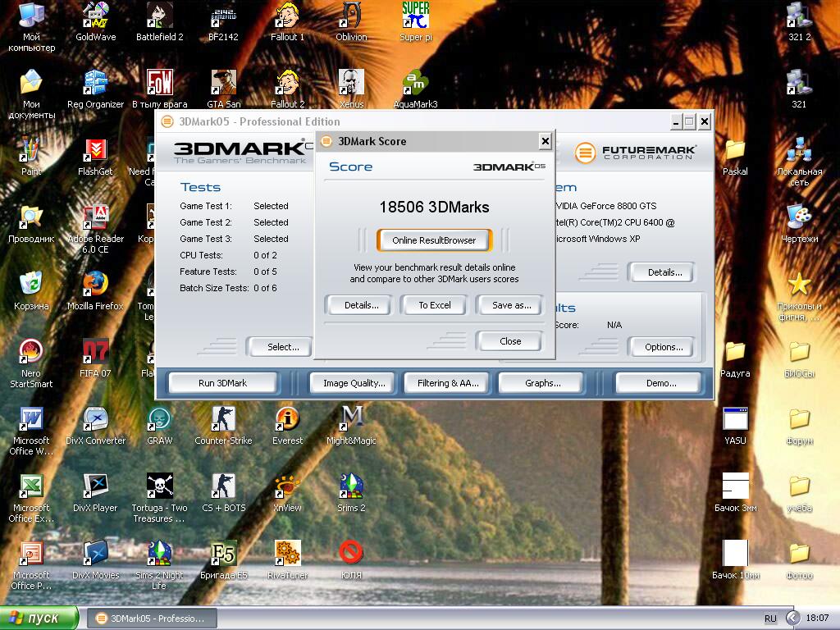The width and height of the screenshot is (840, 630).
Task: Open Microsoft Office PowerPoint icon
Action: (31, 566)
